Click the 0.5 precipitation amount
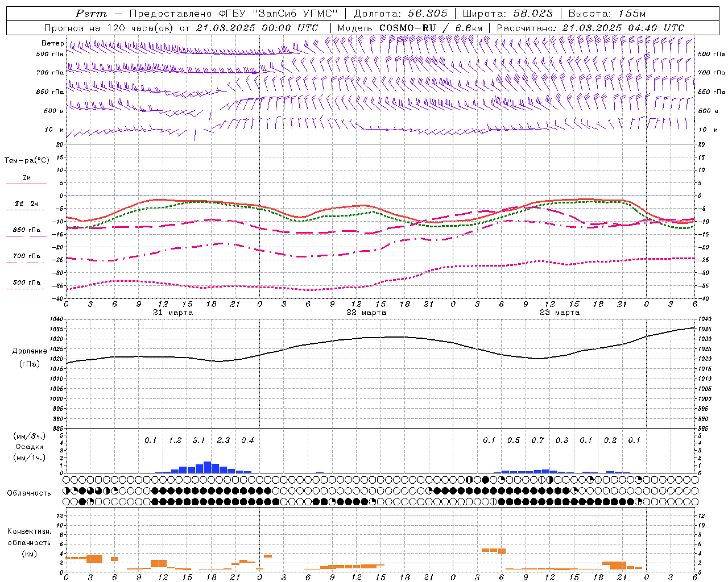 (x=514, y=440)
